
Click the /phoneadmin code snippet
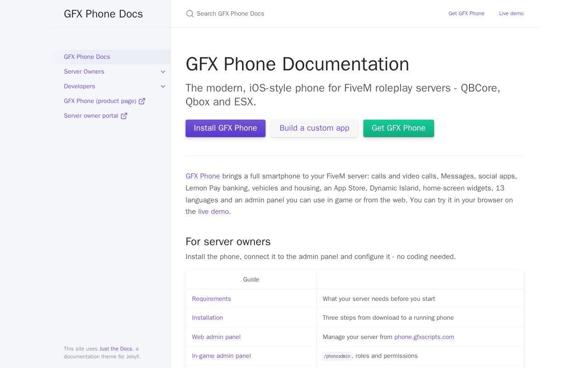pos(337,356)
